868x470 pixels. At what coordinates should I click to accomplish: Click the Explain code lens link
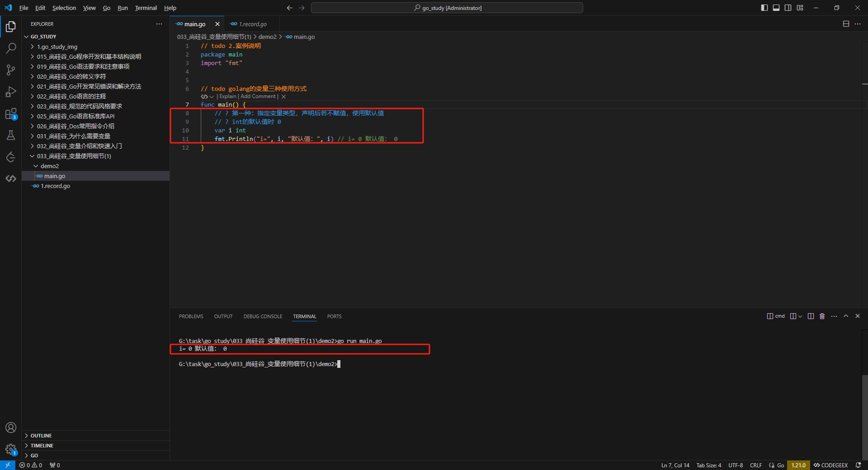(228, 96)
